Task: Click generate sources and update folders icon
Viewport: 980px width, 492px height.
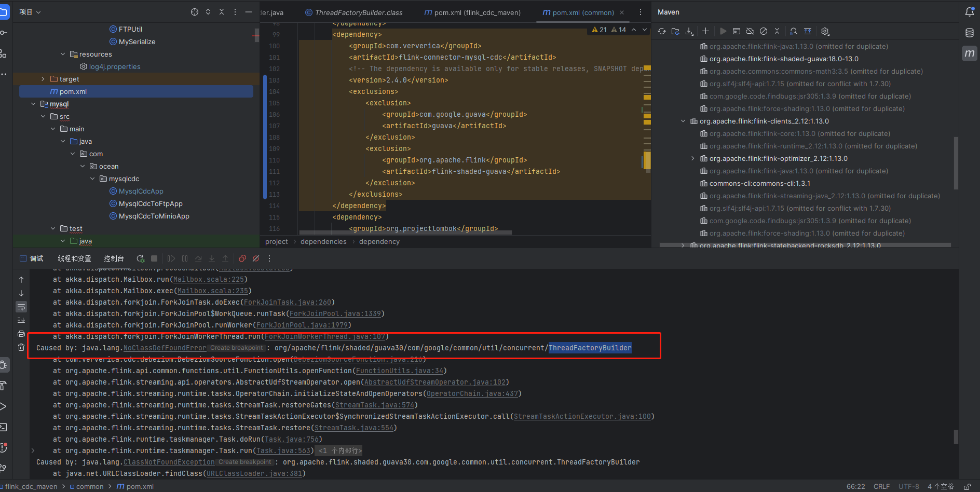Action: (x=675, y=31)
